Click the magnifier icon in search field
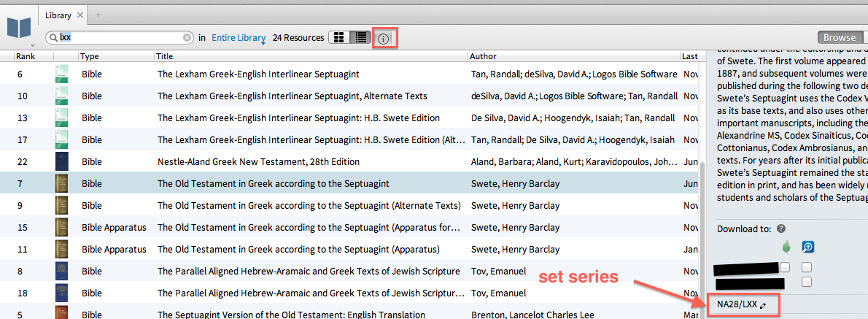868x319 pixels. click(54, 38)
